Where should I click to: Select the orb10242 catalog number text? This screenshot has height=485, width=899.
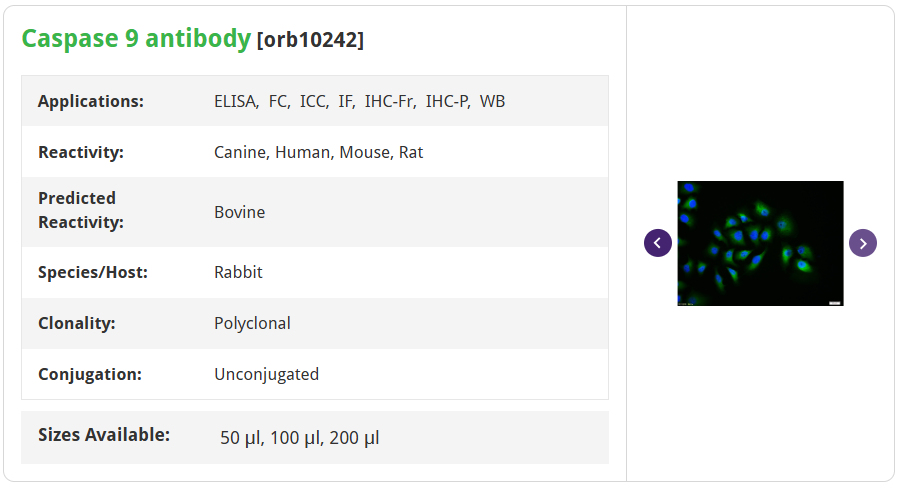[310, 40]
